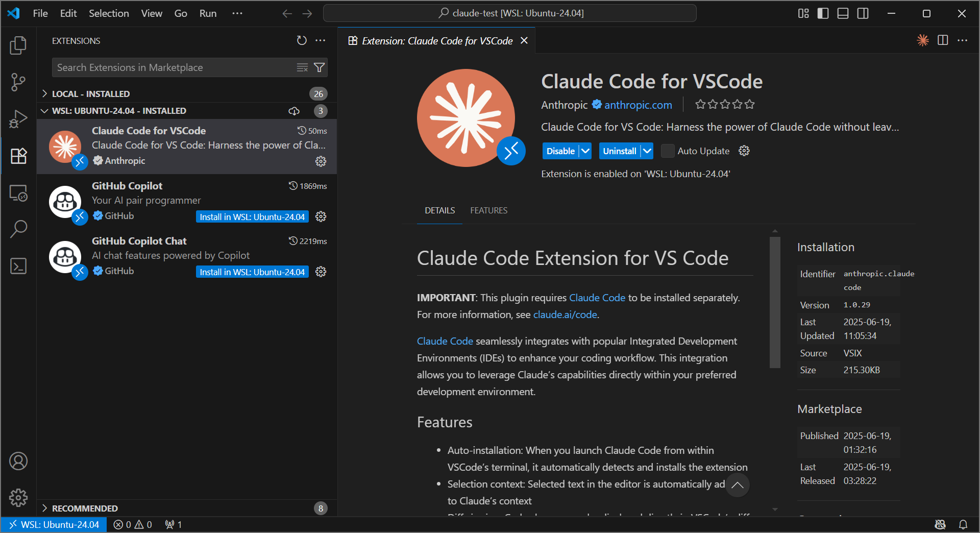Split the editor to the right
The height and width of the screenshot is (533, 980).
(x=943, y=40)
